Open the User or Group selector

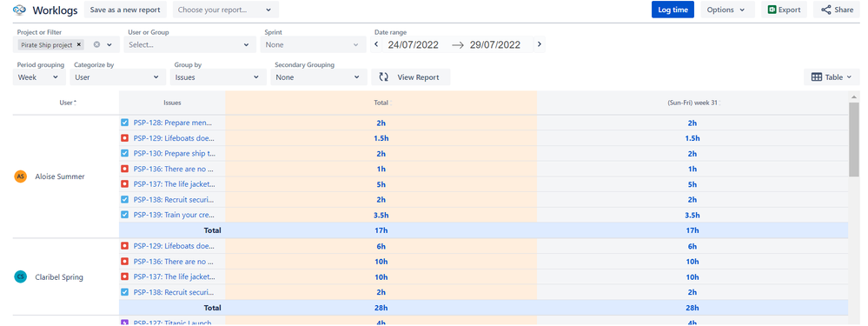pyautogui.click(x=189, y=45)
